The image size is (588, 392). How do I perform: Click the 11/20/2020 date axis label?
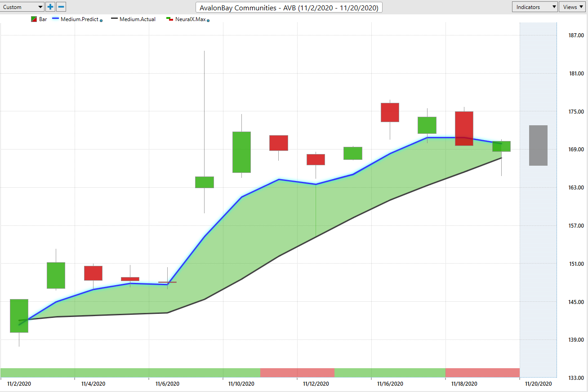click(x=539, y=384)
